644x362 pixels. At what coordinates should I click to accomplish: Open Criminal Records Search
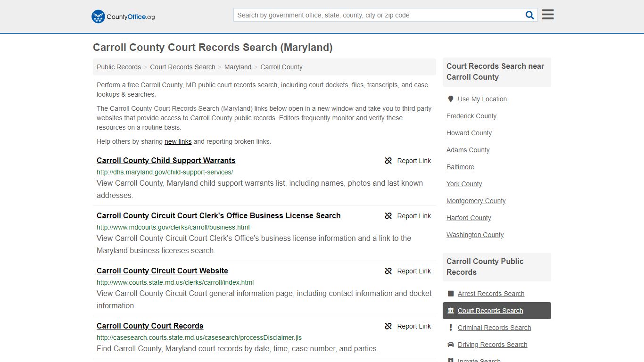coord(494,328)
